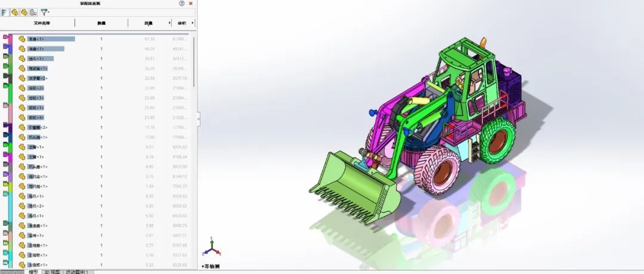644x274 pixels.
Task: Select part icon in row with volume 2537.78
Action: point(22,78)
